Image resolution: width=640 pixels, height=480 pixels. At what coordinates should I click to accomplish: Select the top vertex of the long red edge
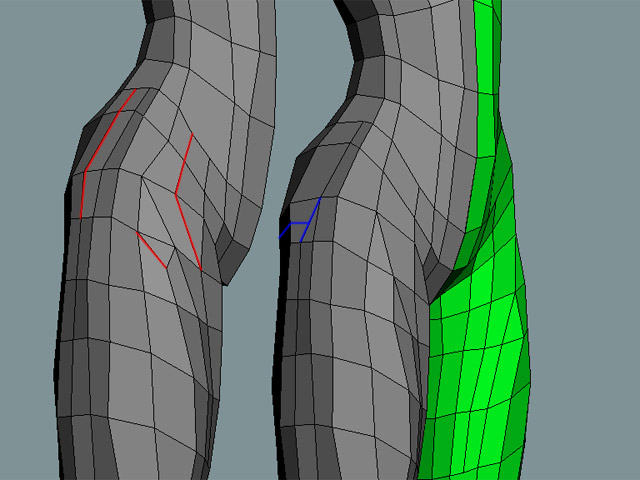pos(132,90)
